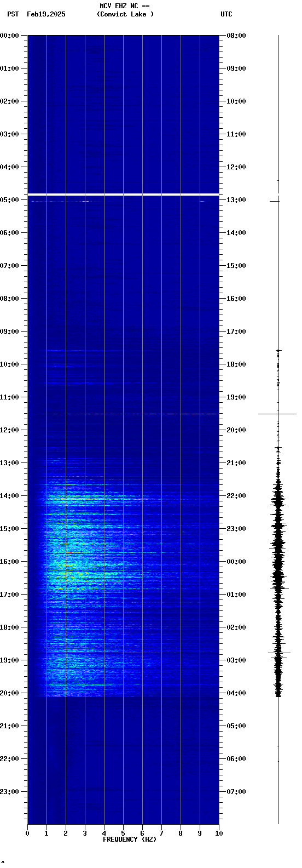Click the 0 Hz frequency tick label
The height and width of the screenshot is (868, 302).
pos(27,833)
